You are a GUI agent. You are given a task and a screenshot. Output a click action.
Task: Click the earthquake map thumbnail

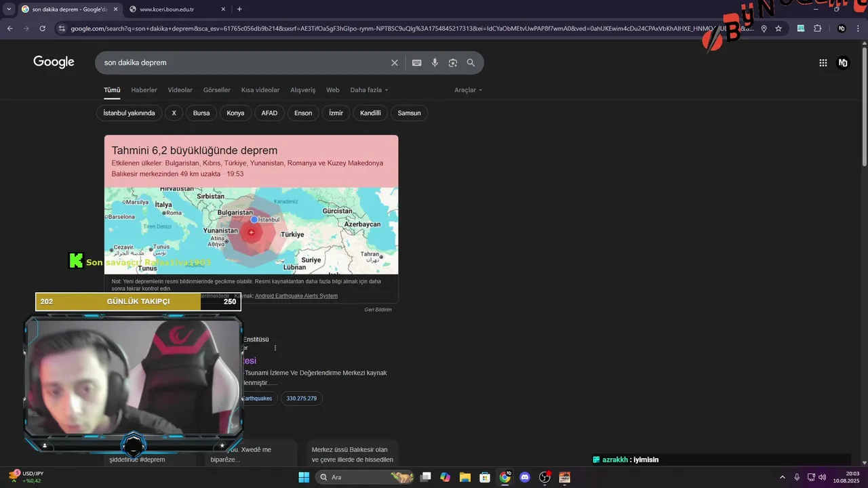point(252,230)
